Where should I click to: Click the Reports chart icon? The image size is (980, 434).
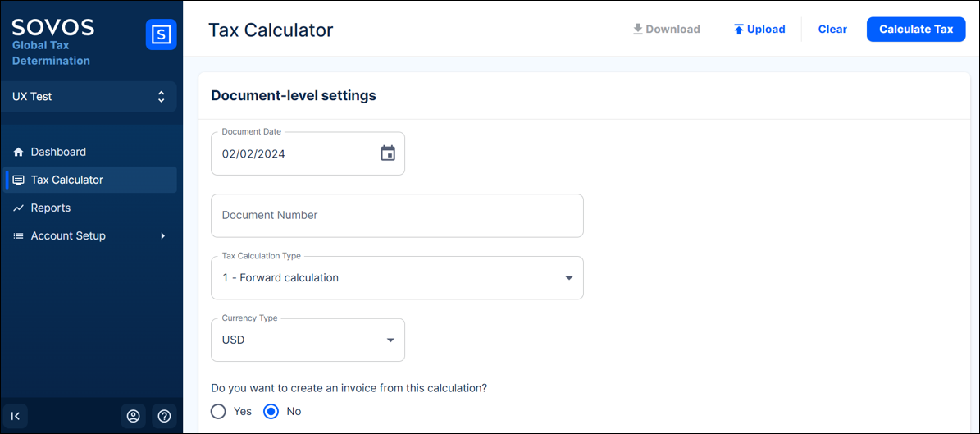[18, 208]
